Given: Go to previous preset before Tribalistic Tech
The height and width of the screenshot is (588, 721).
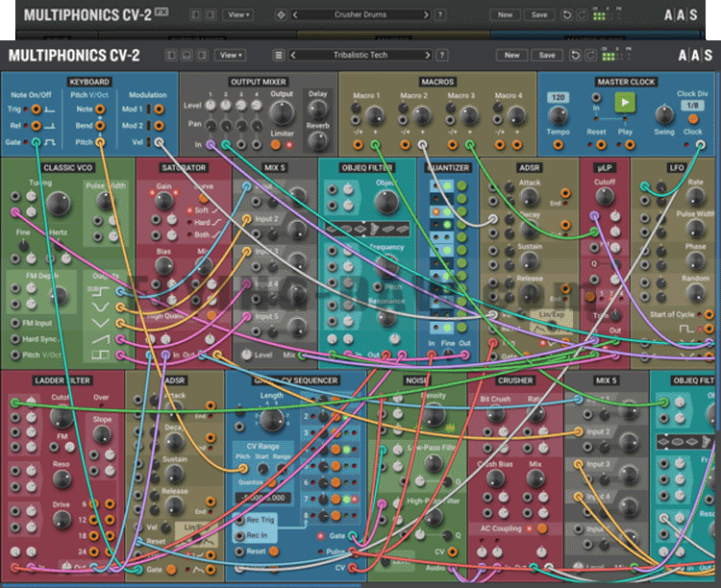Looking at the screenshot, I should coord(293,55).
